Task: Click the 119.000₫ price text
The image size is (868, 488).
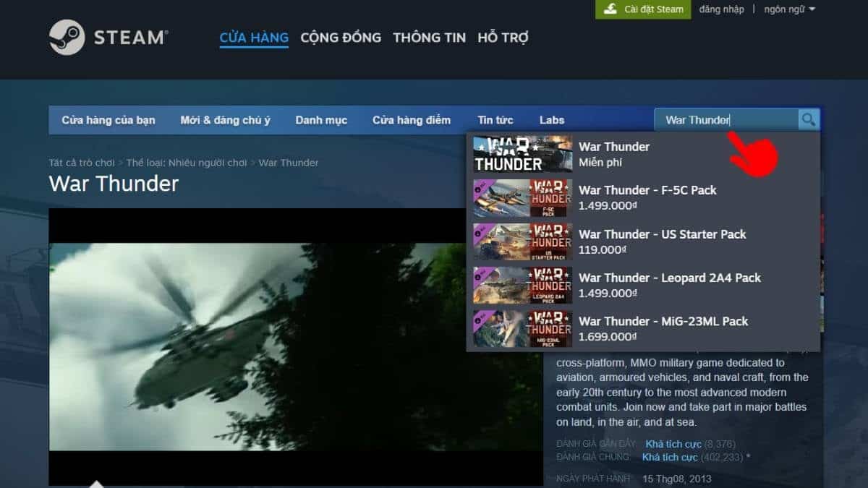Action: click(x=603, y=249)
